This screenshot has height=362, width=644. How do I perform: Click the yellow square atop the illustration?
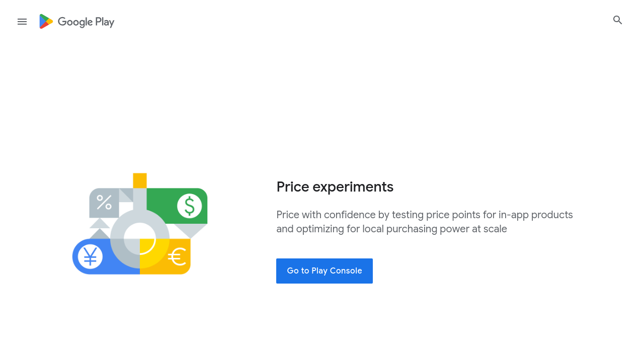pyautogui.click(x=140, y=180)
